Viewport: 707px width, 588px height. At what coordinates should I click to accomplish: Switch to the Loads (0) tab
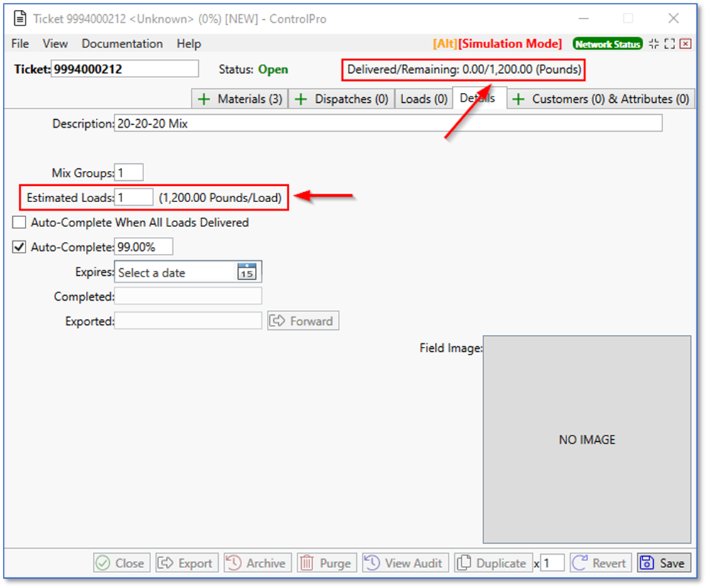point(424,99)
